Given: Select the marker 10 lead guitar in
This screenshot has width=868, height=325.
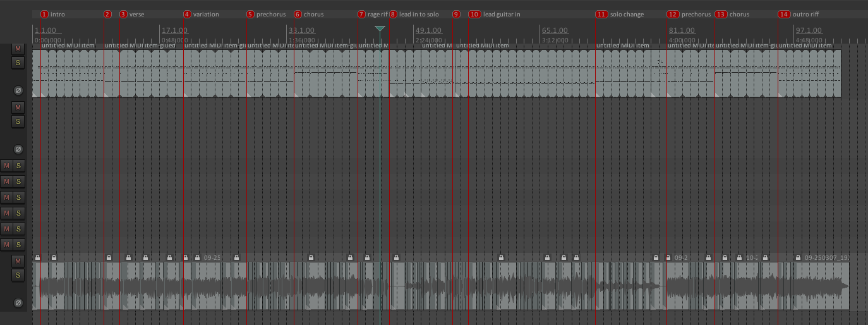Looking at the screenshot, I should coord(474,14).
